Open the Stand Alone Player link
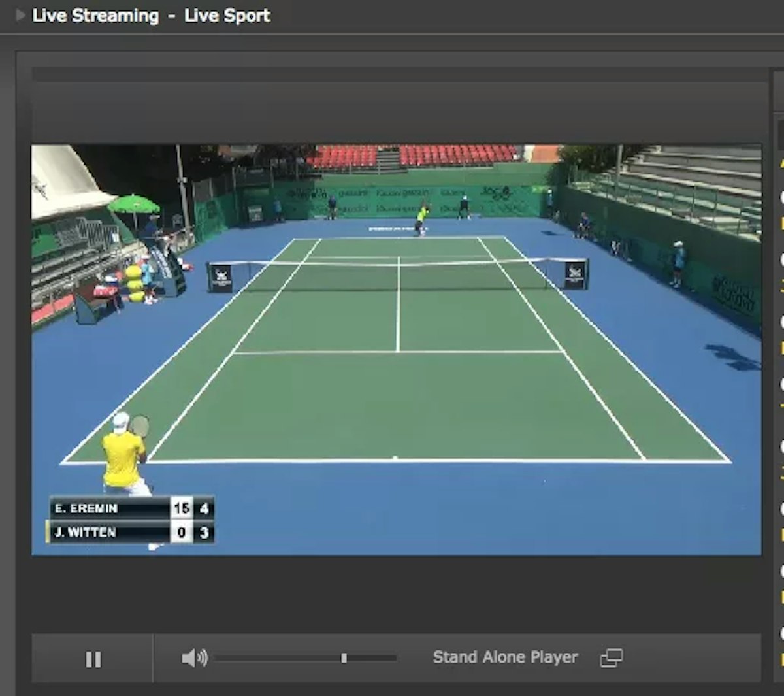The image size is (784, 696). pos(505,657)
